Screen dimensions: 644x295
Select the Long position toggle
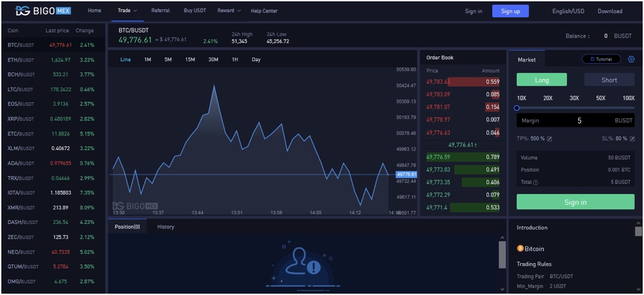[x=542, y=80]
